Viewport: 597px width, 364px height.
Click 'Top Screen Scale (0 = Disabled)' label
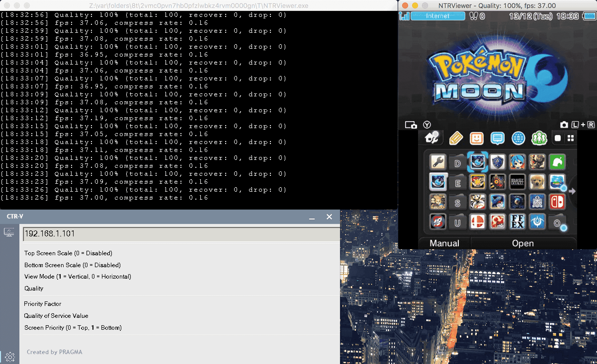(x=68, y=253)
